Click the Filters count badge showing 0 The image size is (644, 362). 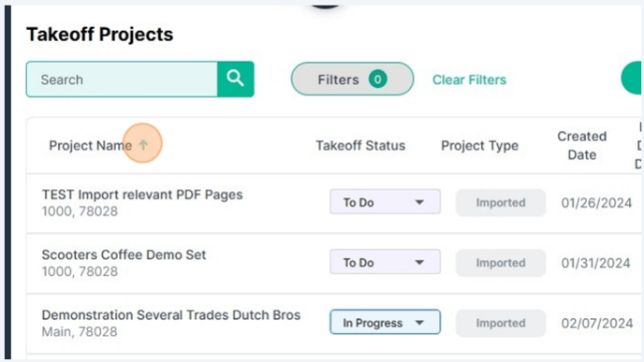[377, 79]
